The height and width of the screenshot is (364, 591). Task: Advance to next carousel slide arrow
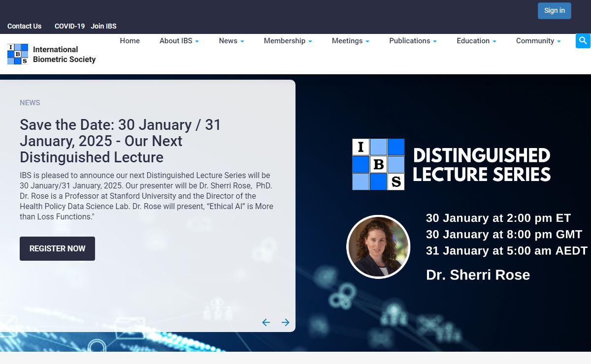coord(286,322)
